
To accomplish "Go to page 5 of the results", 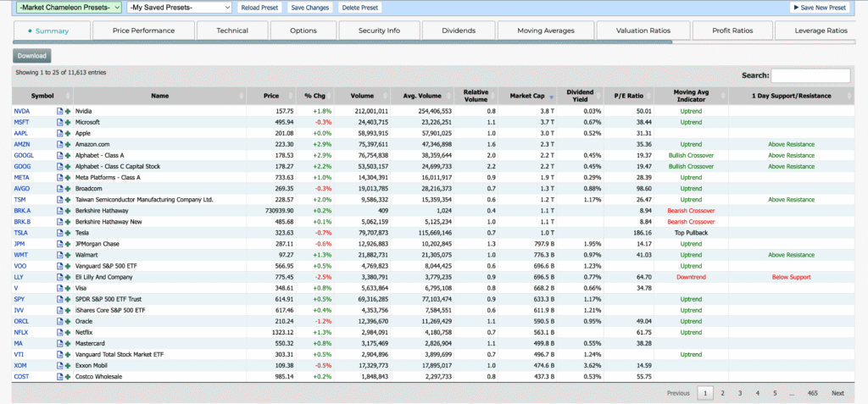I will pos(775,393).
